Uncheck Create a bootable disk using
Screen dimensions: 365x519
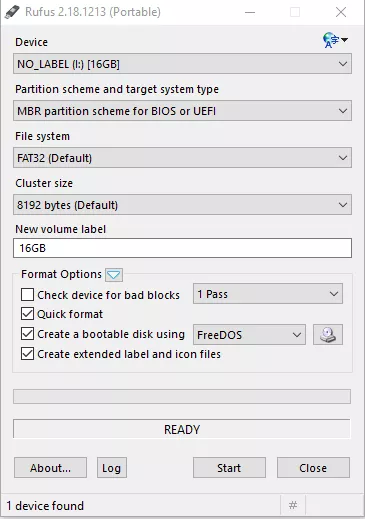click(27, 334)
